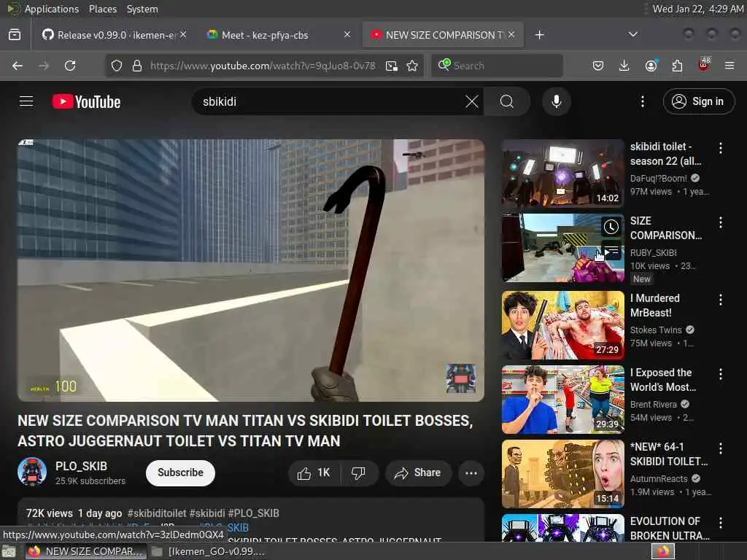Open the Firefox View icon left of tabs
Image resolution: width=747 pixels, height=560 pixels.
[x=15, y=35]
